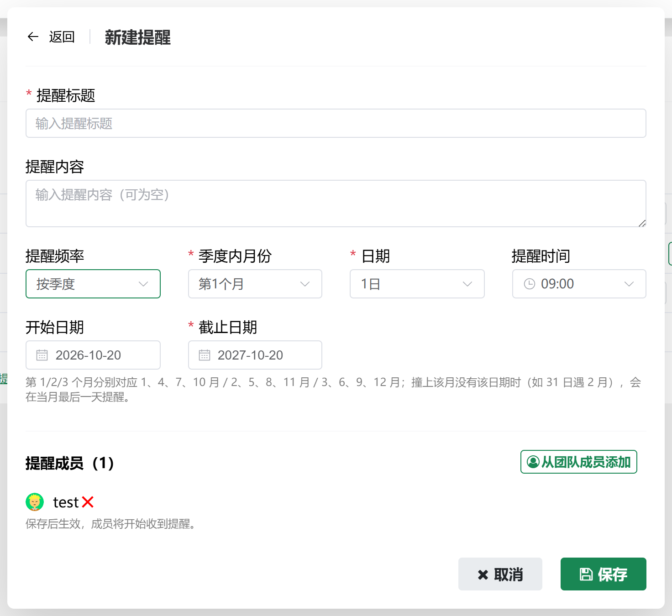Click the test member avatar
Screen dimensions: 672x616
[35, 502]
